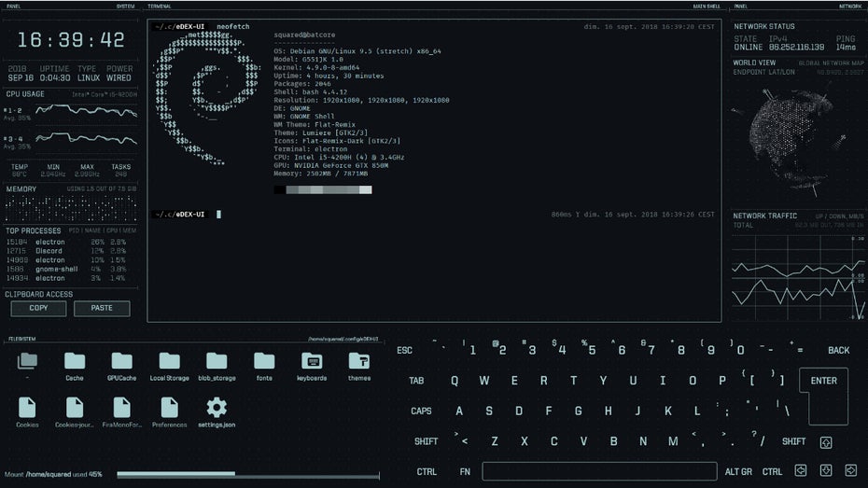The image size is (868, 488).
Task: Toggle the CAPS lock key
Action: 421,411
